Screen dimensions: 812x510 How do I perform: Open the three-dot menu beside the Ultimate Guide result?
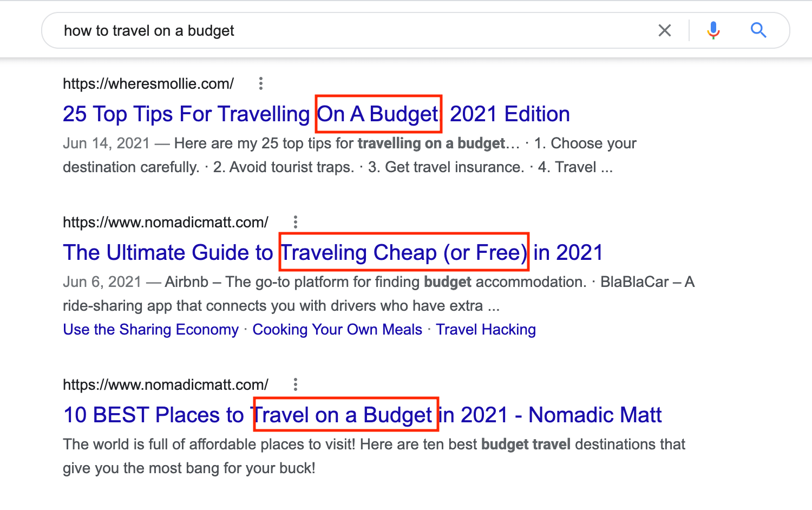296,222
